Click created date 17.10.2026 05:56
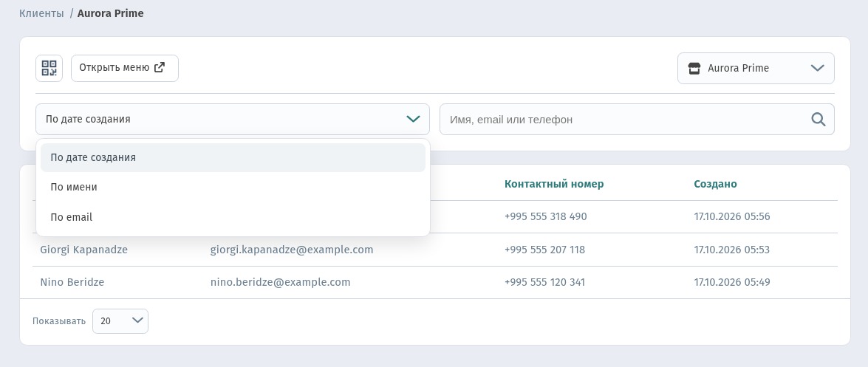This screenshot has height=367, width=868. 732,216
